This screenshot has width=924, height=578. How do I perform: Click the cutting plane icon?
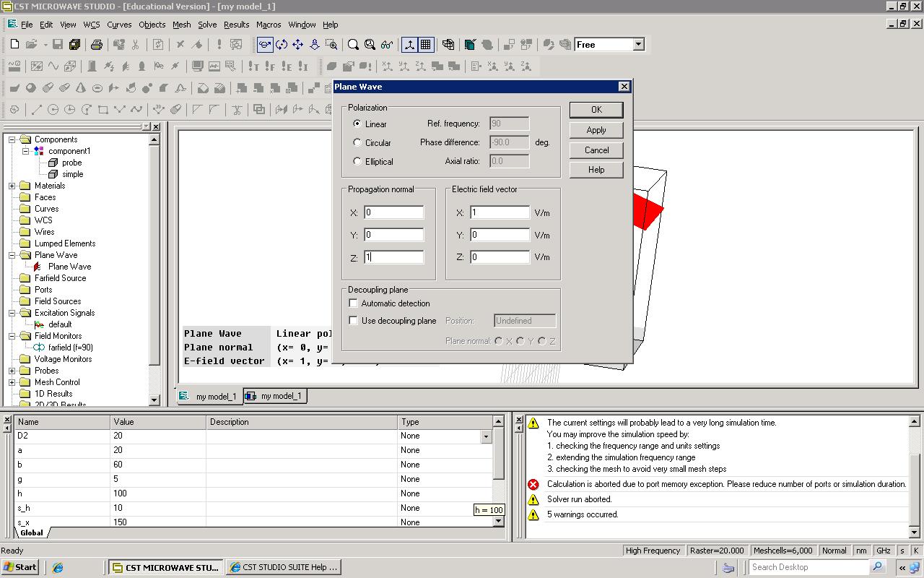(x=471, y=45)
